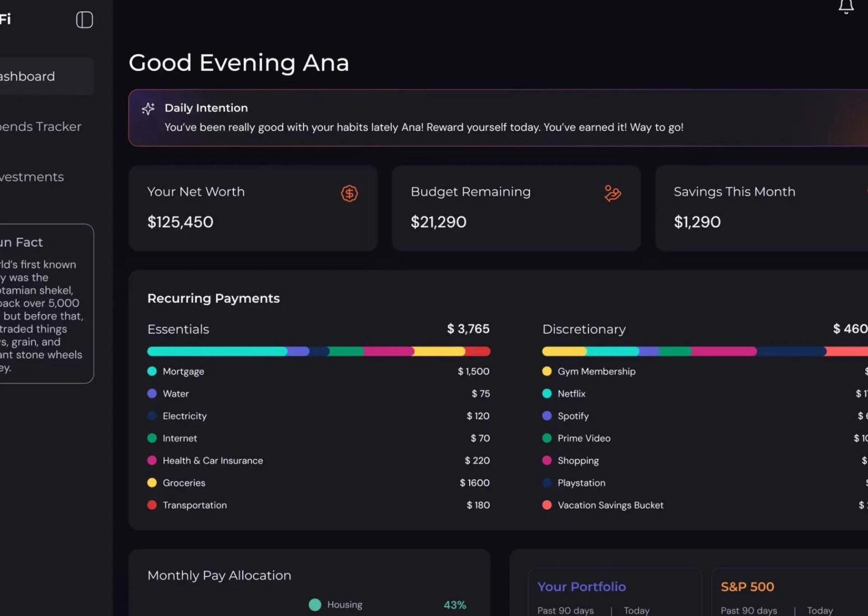Select Past 90 days under S&P 500
868x616 pixels.
point(749,611)
